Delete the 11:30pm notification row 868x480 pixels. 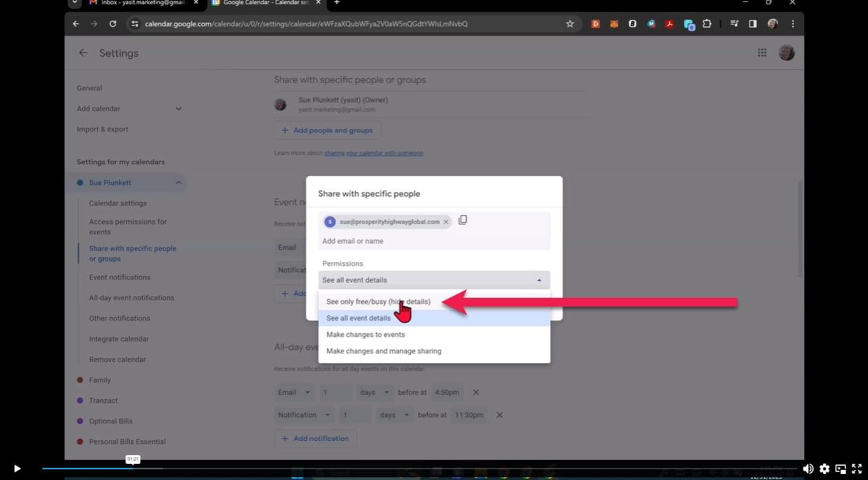pos(499,415)
